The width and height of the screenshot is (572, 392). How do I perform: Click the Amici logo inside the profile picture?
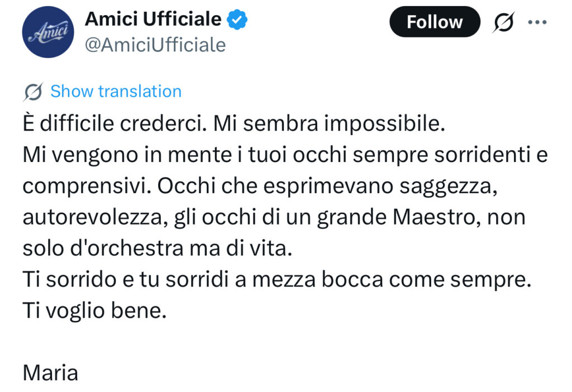coord(47,32)
